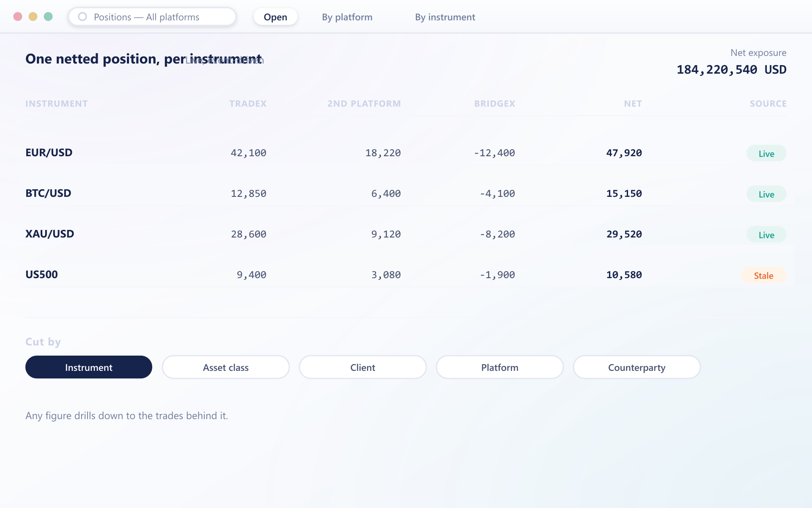Select the Instrument cut-by pill
The width and height of the screenshot is (812, 508).
point(89,367)
